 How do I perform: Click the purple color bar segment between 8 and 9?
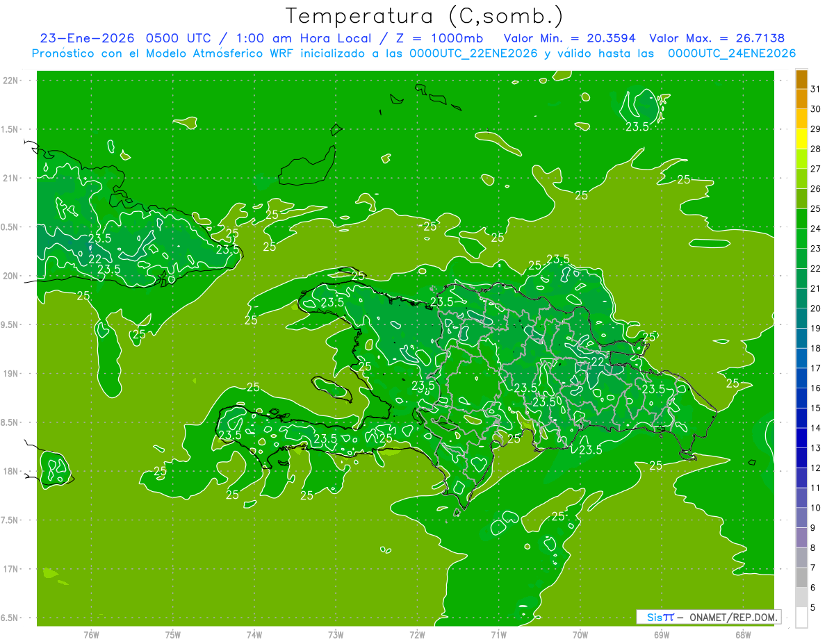point(801,538)
